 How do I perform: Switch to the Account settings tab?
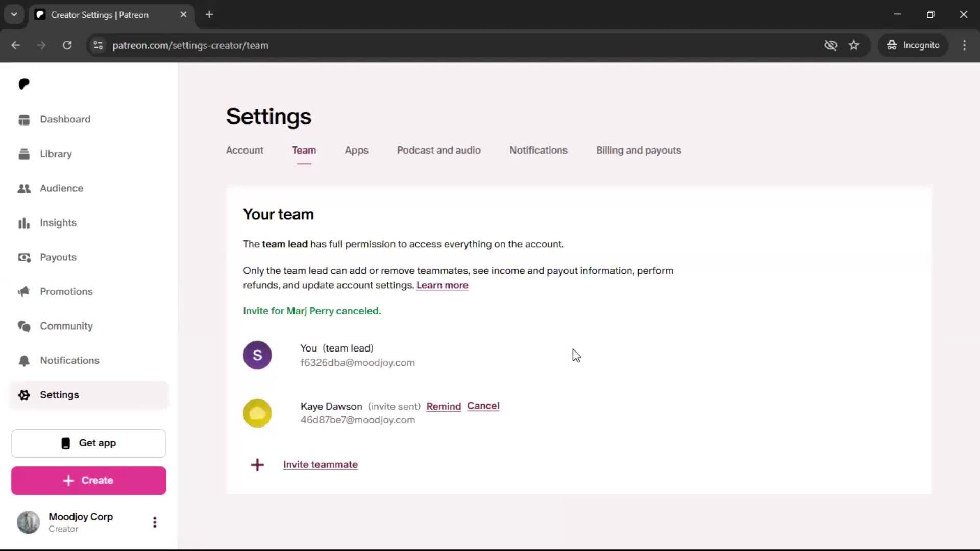tap(244, 151)
